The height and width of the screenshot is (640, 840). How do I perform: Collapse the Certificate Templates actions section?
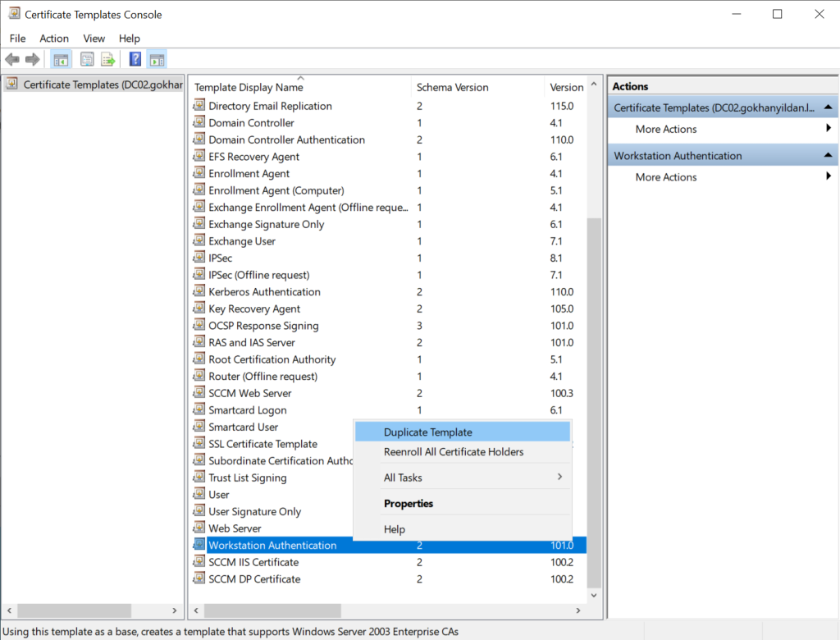[x=829, y=107]
